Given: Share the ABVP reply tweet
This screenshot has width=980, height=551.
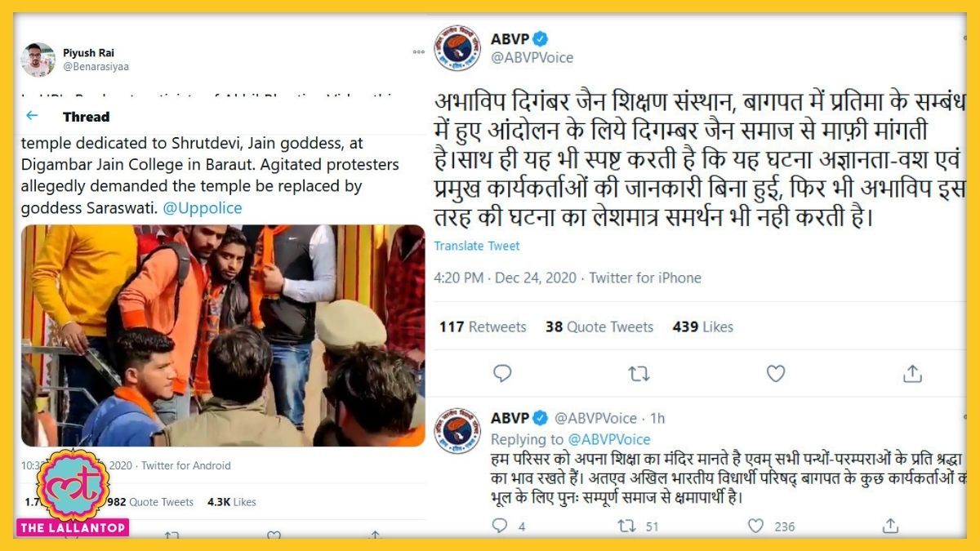Looking at the screenshot, I should click(x=890, y=526).
